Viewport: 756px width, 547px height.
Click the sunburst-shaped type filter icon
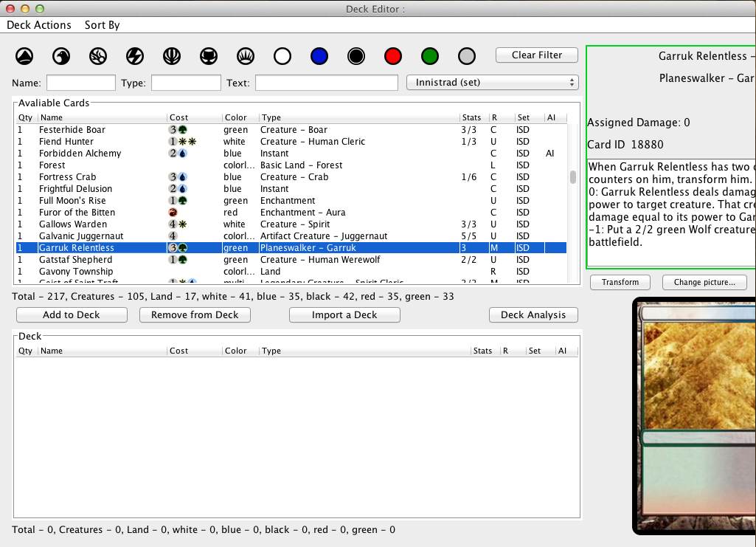246,56
